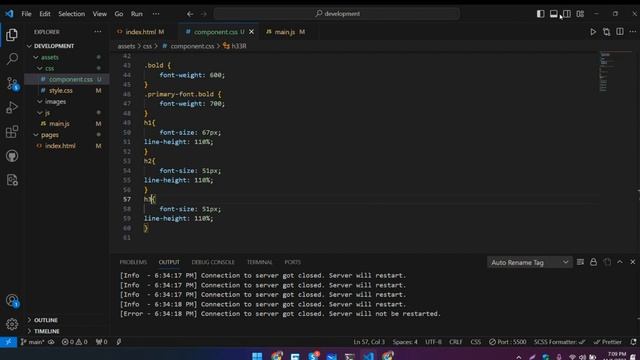This screenshot has height=360, width=640.
Task: Change line ending via CRLF
Action: [x=456, y=342]
